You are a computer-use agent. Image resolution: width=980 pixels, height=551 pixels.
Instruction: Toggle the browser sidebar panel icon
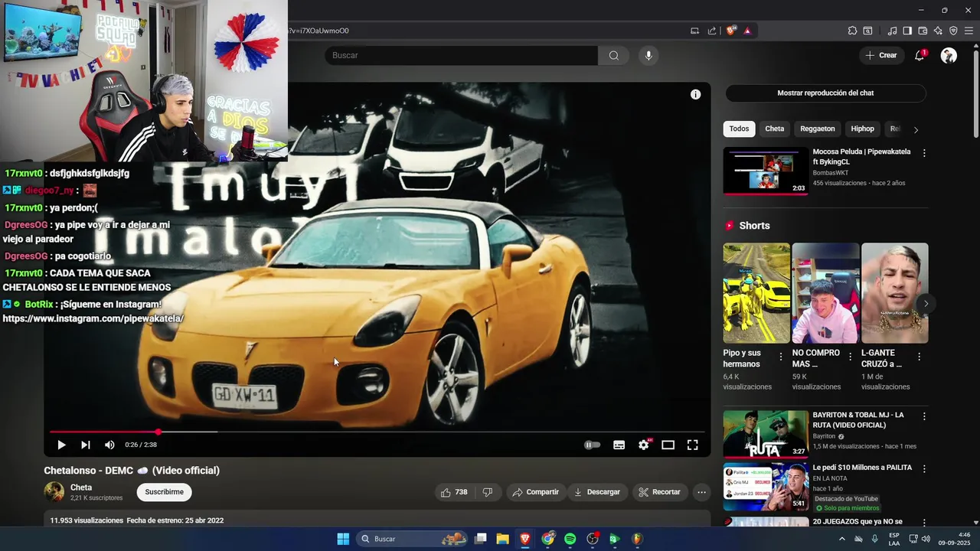[907, 31]
